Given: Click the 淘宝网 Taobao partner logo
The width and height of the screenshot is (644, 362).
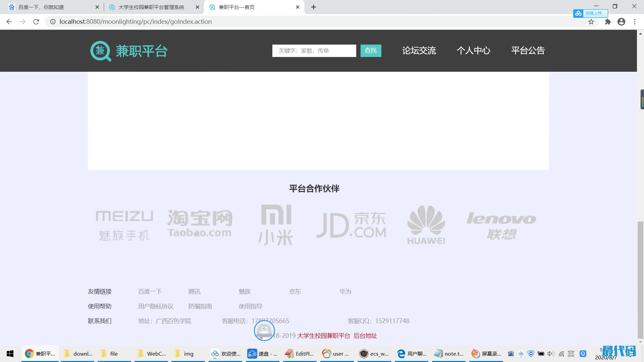Looking at the screenshot, I should [x=200, y=224].
